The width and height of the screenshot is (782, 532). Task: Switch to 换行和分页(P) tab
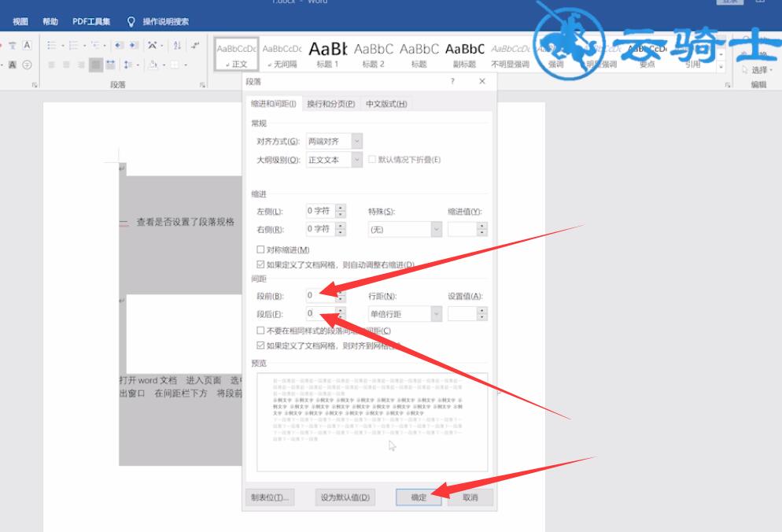point(330,104)
